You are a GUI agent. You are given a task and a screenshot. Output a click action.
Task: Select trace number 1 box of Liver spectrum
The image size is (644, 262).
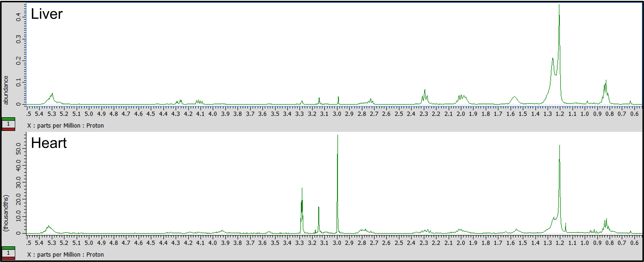click(x=8, y=124)
